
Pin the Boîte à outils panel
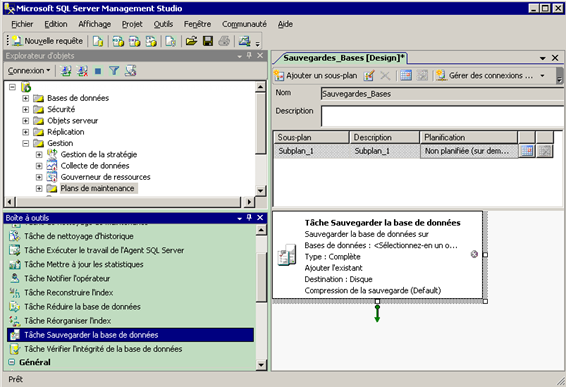tap(249, 218)
